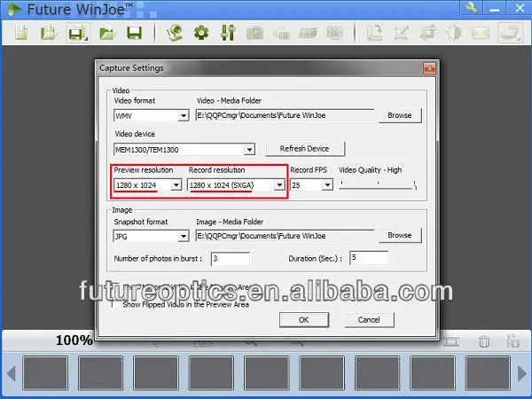The image size is (532, 399).
Task: Click Browse for Image Media Folder
Action: 400,235
